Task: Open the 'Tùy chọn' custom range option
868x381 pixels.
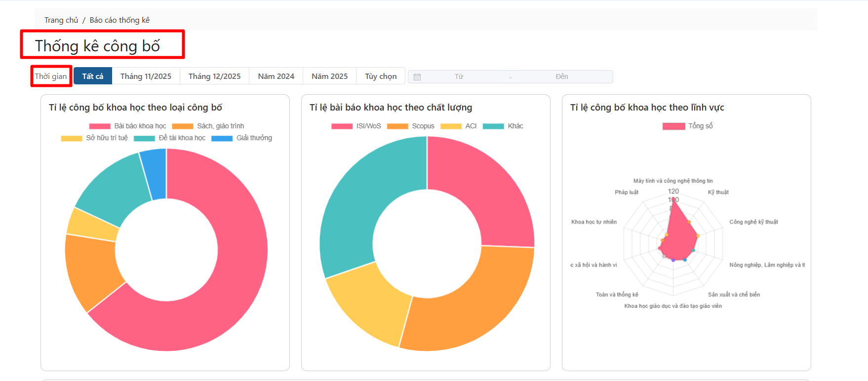Action: click(381, 76)
